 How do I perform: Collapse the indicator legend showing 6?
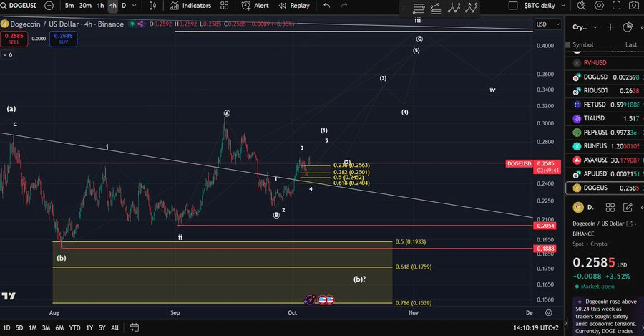pos(7,54)
